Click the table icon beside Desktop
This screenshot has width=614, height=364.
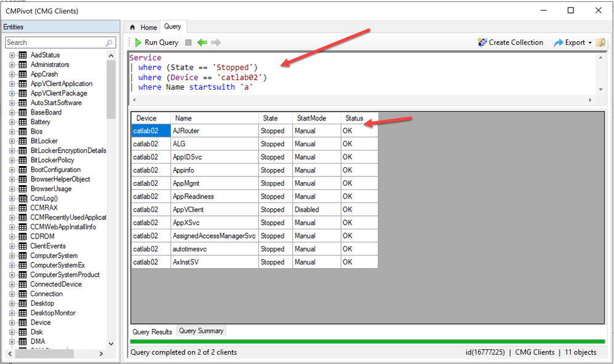click(x=23, y=303)
